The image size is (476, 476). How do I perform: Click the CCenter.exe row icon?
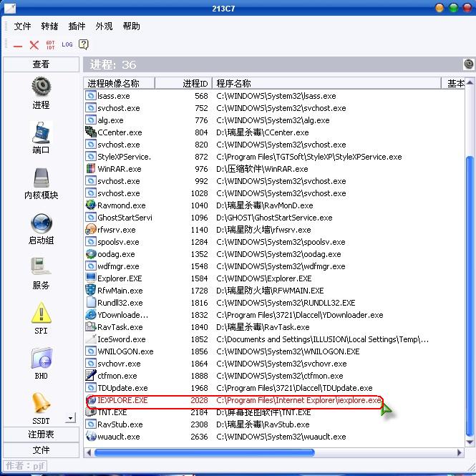click(x=90, y=132)
